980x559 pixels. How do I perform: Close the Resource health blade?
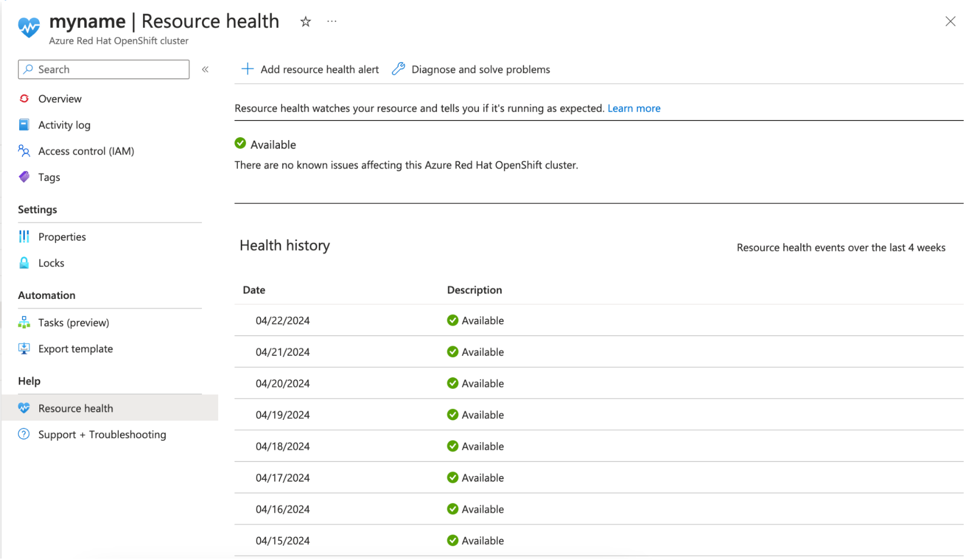click(x=950, y=22)
